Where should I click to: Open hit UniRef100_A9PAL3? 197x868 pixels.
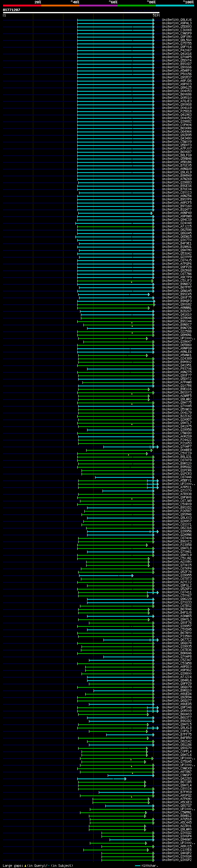pos(177,23)
